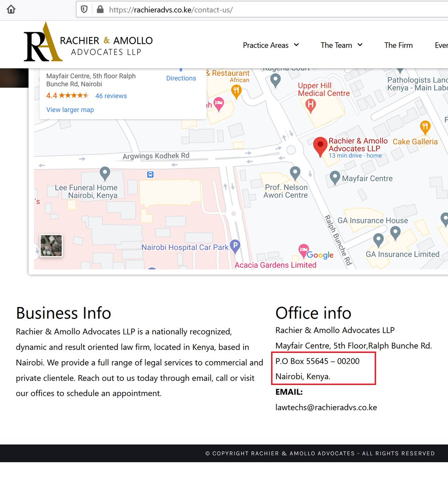The height and width of the screenshot is (481, 448).
Task: Open the tracking protection shield icon
Action: pos(84,9)
